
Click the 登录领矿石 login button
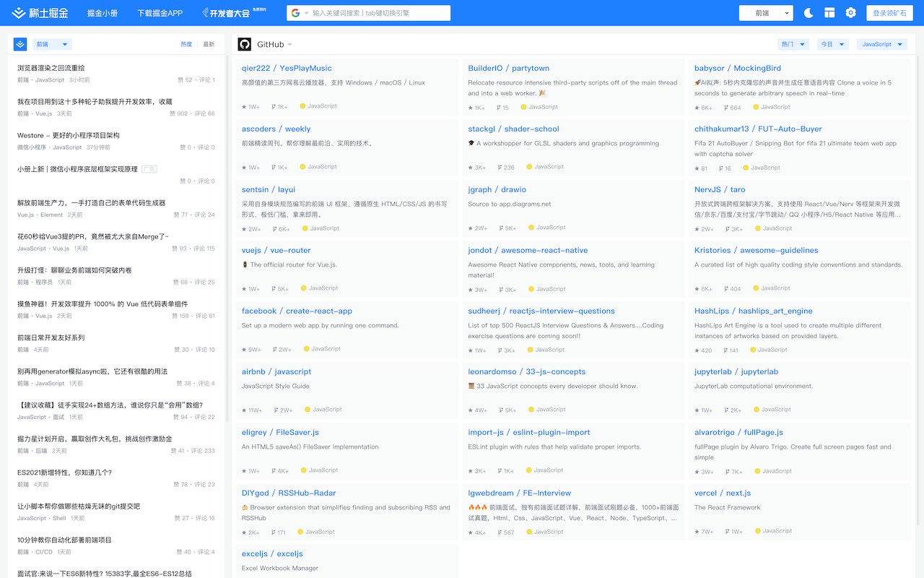[x=889, y=13]
